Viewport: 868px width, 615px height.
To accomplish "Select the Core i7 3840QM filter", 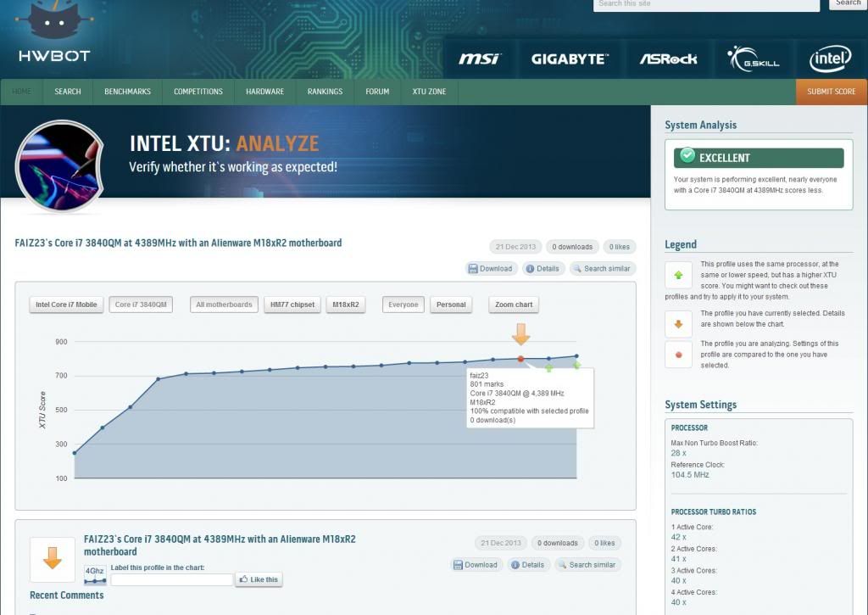I will click(x=141, y=305).
